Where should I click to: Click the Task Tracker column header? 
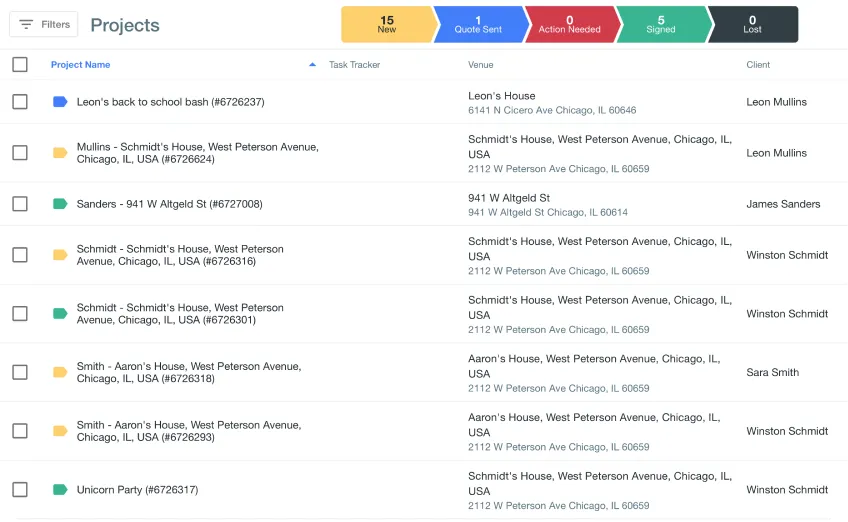(x=354, y=65)
